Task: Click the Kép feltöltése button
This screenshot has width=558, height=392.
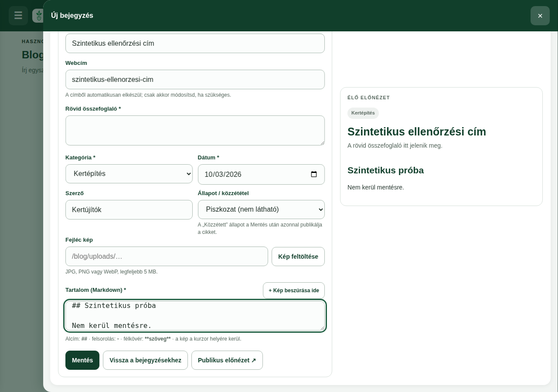Action: coord(298,257)
